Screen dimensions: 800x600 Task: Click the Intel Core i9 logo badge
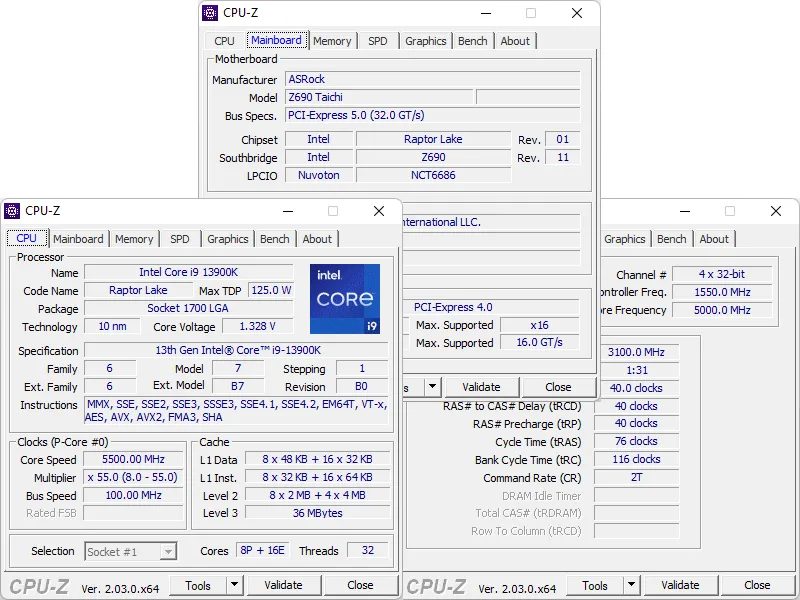(345, 299)
